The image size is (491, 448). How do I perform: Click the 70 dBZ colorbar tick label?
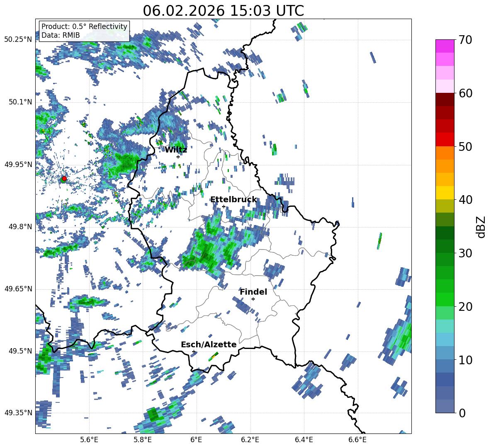[x=465, y=40]
